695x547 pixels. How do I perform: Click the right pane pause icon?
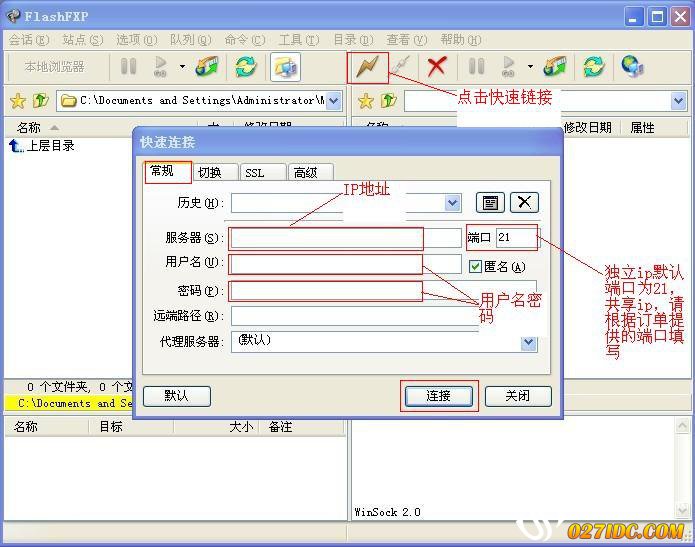coord(476,66)
